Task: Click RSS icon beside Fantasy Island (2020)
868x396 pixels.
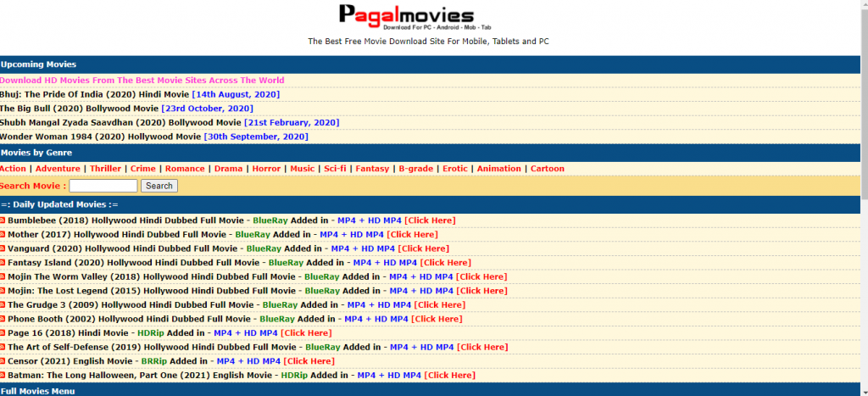Action: (x=3, y=263)
